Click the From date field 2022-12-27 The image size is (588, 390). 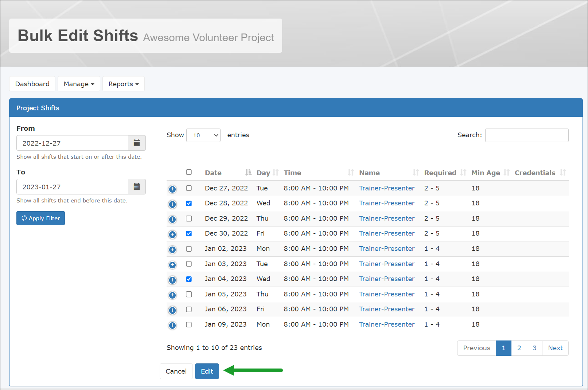pos(72,143)
